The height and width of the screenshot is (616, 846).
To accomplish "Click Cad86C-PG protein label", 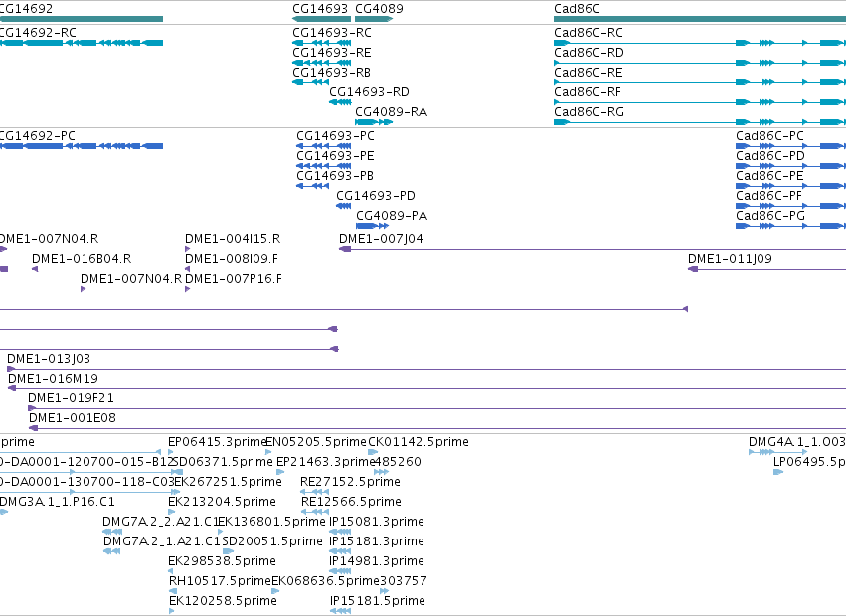I will (x=769, y=216).
